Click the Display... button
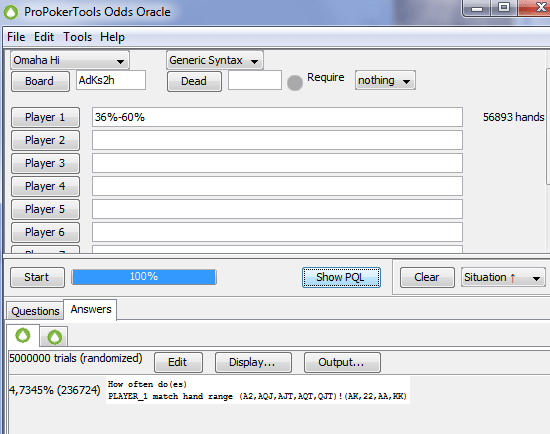 (x=253, y=362)
